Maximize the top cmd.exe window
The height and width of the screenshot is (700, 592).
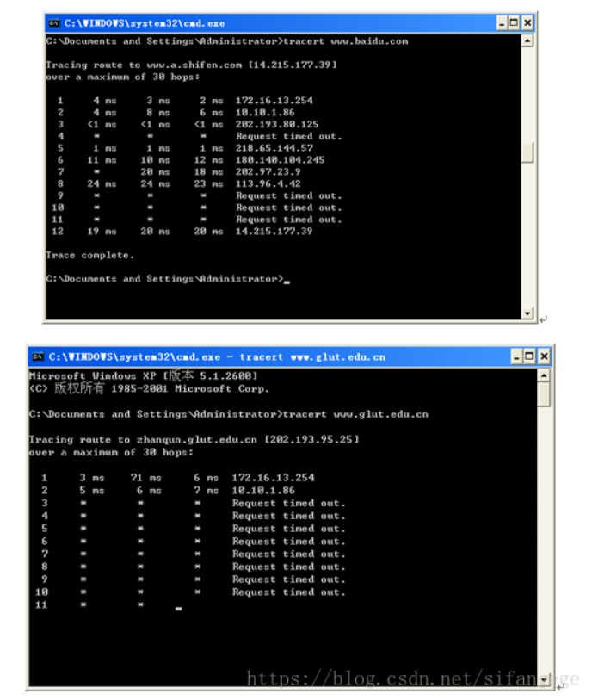[x=515, y=22]
